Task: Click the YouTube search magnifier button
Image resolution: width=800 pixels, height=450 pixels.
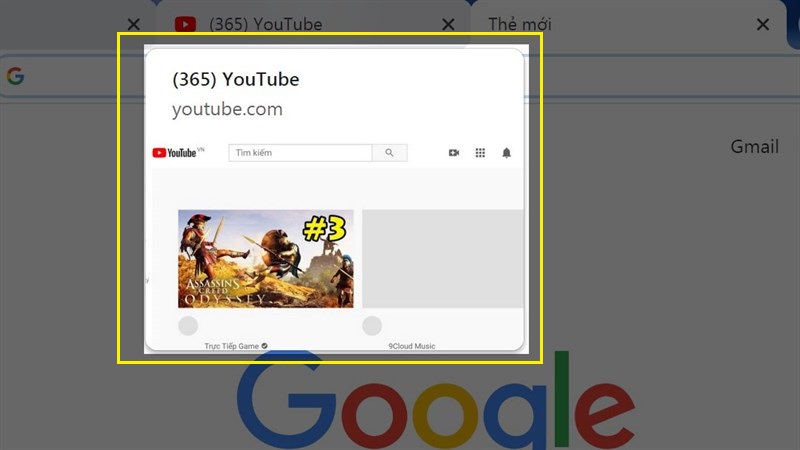Action: tap(389, 153)
